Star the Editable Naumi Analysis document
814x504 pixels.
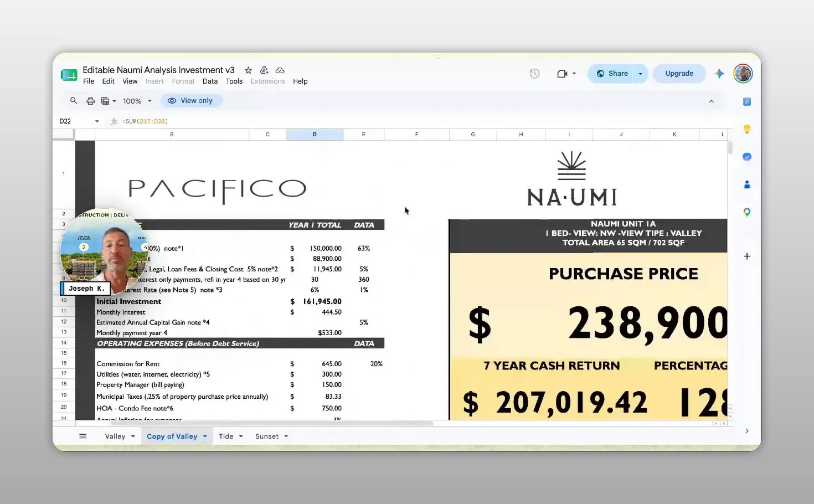click(x=248, y=70)
